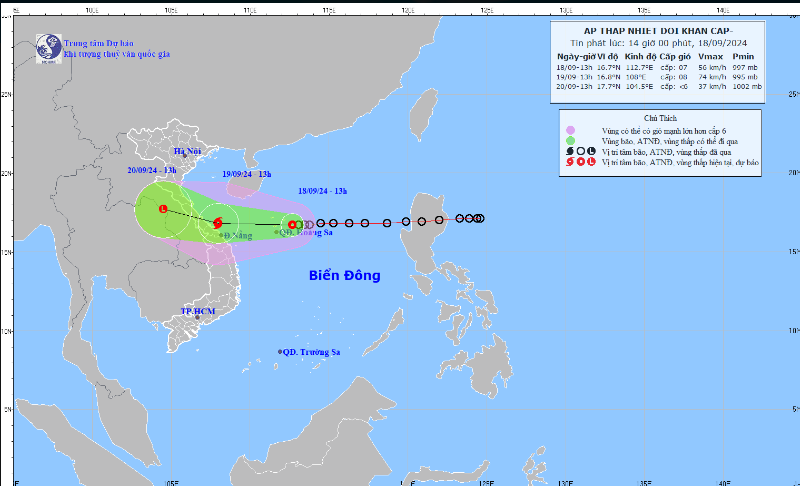
Task: Click the '20/09-13h' table cell
Action: tap(574, 87)
